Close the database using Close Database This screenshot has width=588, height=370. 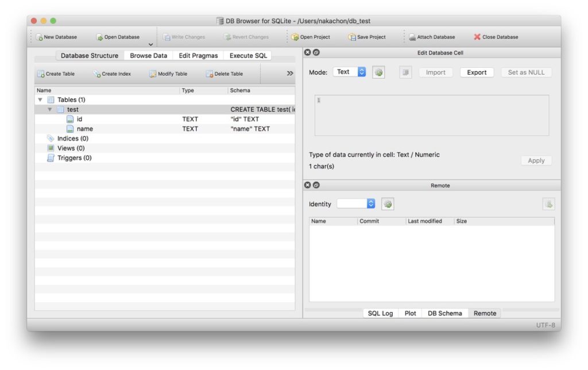pyautogui.click(x=477, y=37)
